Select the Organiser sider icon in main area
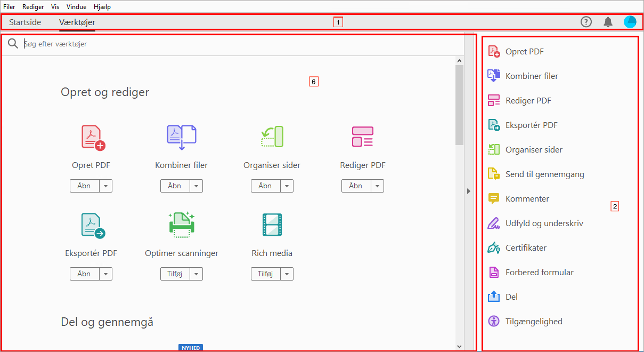Image resolution: width=644 pixels, height=352 pixels. point(272,137)
